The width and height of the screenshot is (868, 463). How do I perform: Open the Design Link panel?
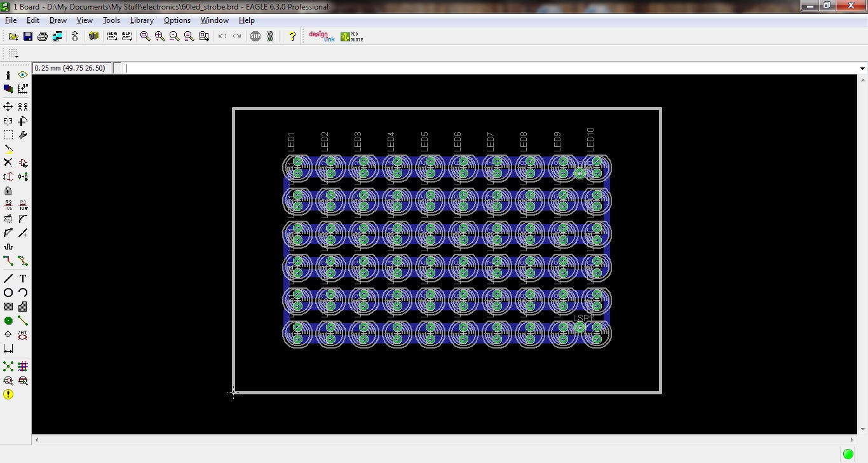pos(321,36)
